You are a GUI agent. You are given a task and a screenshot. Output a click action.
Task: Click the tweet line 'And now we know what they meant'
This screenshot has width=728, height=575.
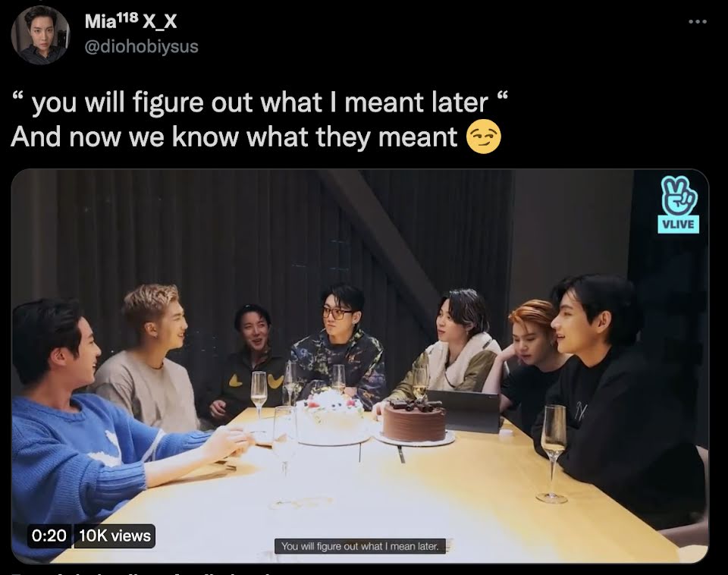(x=234, y=137)
